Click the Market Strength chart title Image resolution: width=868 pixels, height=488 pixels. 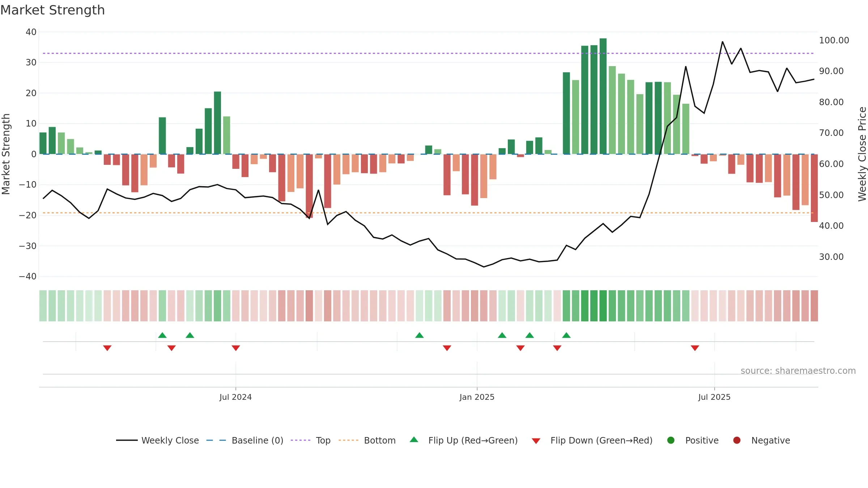(52, 10)
